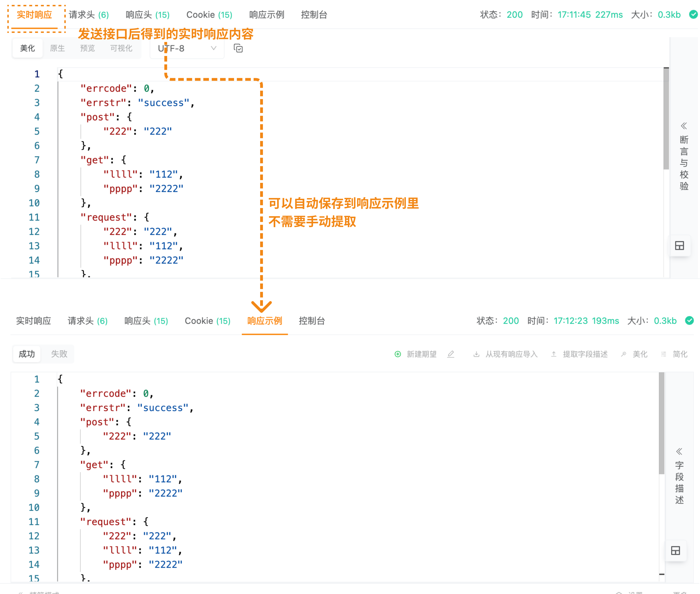Click line number 10 in the upper editor
Screen dimensions: 700x594
click(34, 203)
